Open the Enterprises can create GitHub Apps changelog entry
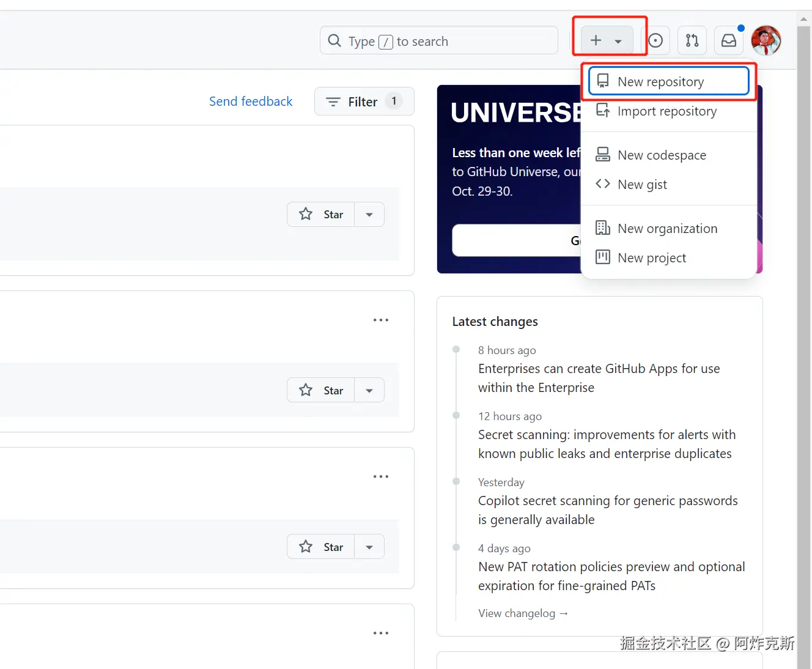The height and width of the screenshot is (669, 812). coord(599,378)
